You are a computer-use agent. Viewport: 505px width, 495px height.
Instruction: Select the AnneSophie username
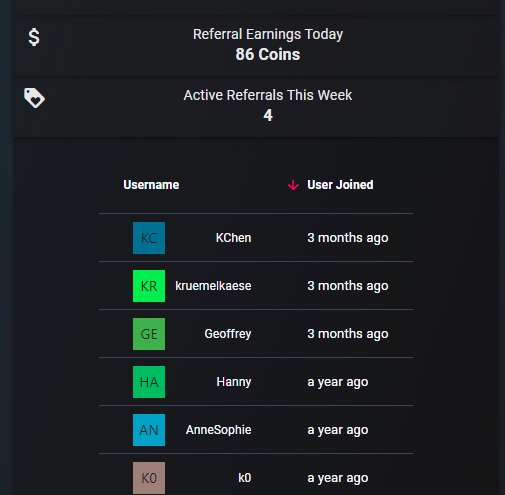click(x=219, y=430)
